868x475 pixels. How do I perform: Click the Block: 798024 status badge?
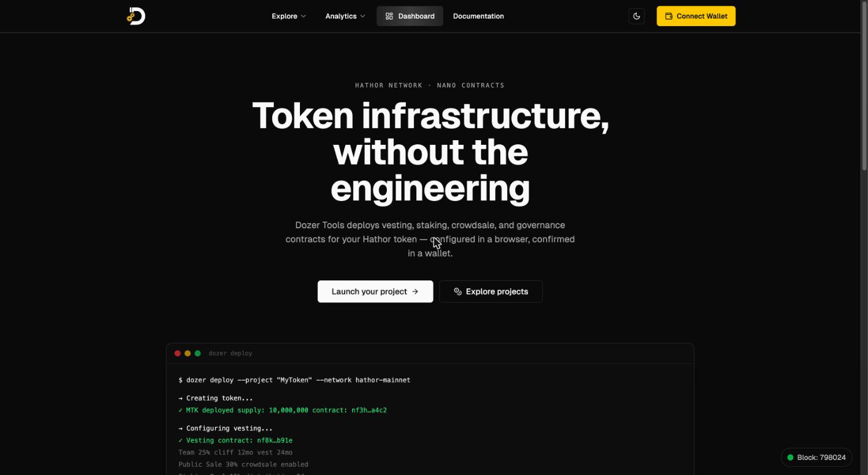(x=816, y=458)
